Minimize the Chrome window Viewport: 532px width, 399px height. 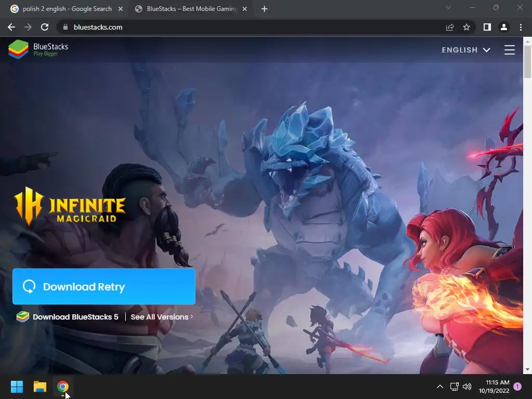point(472,7)
